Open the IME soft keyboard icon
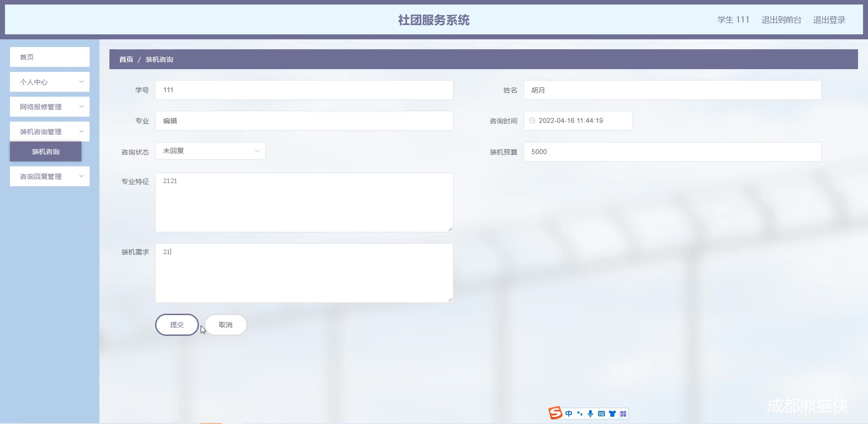 tap(601, 414)
